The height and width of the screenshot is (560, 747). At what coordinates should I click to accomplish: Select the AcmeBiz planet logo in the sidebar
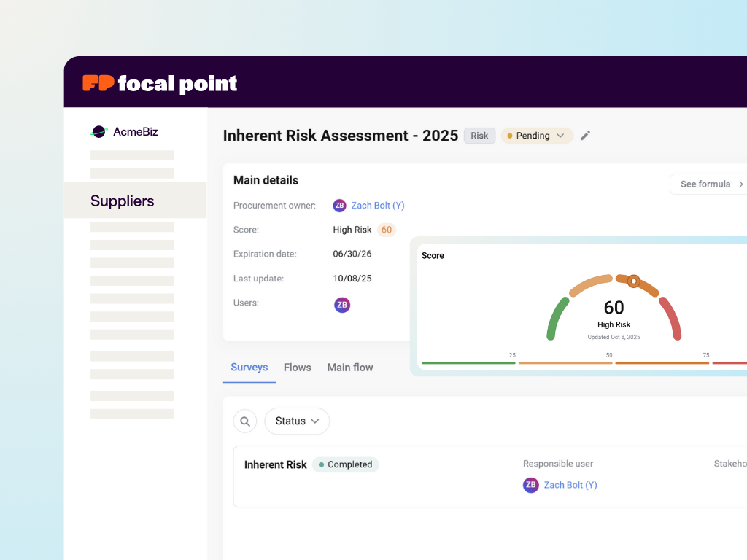pyautogui.click(x=98, y=131)
